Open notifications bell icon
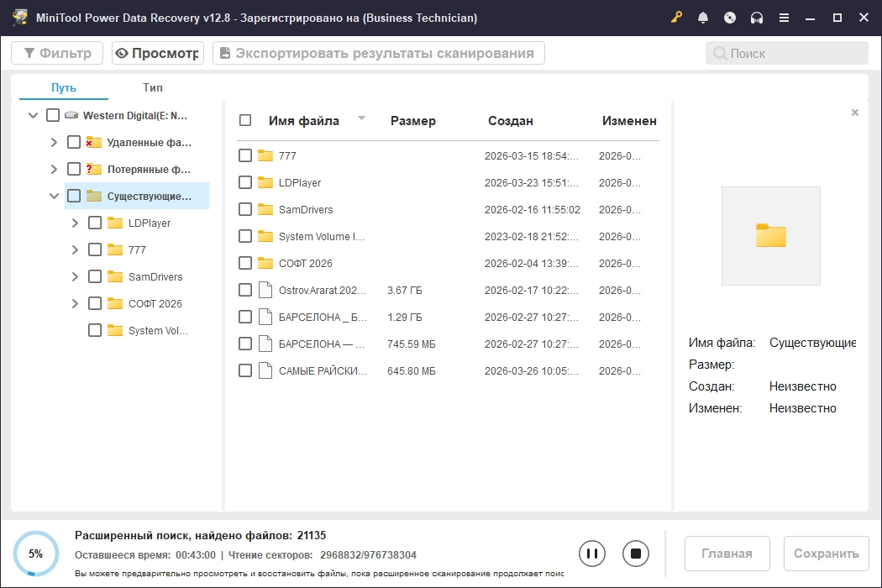The image size is (882, 588). 702,18
